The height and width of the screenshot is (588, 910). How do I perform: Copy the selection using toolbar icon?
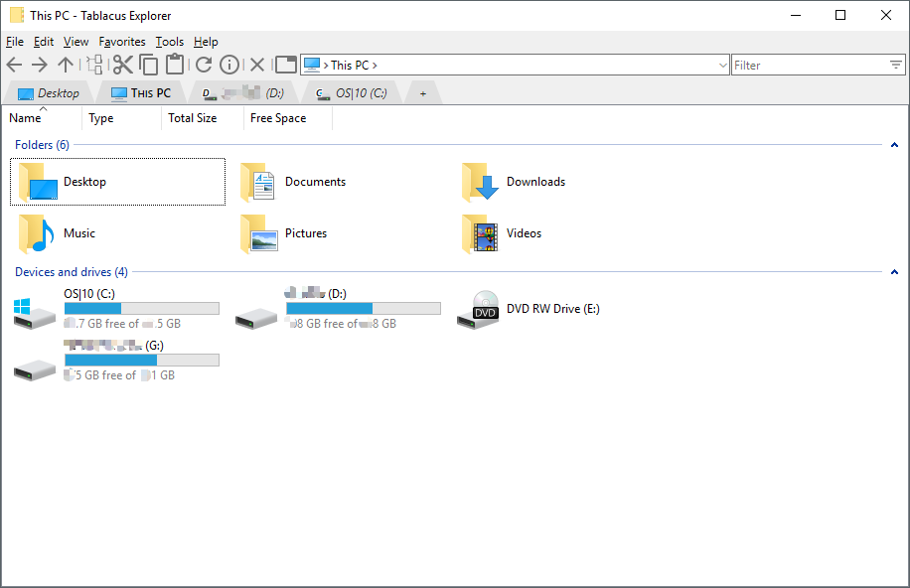(x=149, y=65)
